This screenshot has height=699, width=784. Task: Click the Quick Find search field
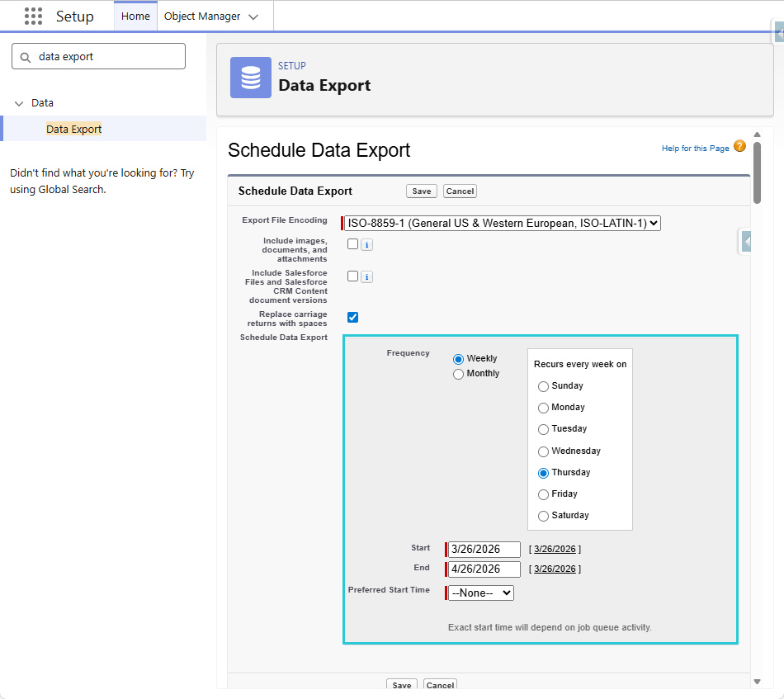98,56
